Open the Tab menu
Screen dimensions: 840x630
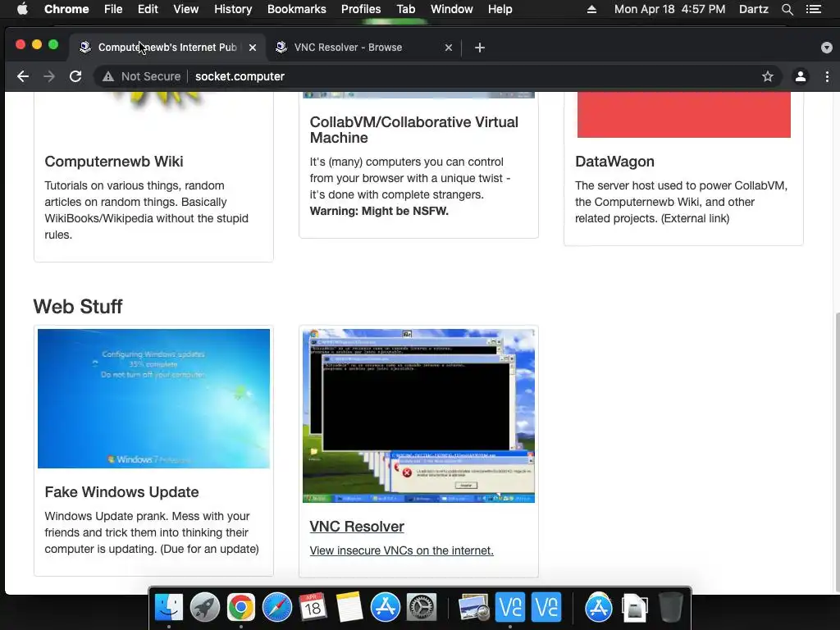(405, 9)
